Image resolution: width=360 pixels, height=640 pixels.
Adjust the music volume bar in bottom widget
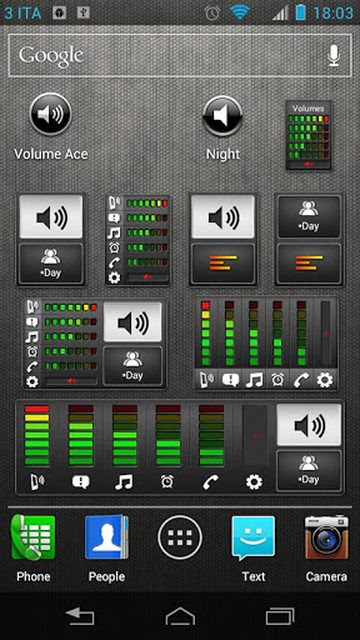tap(124, 435)
